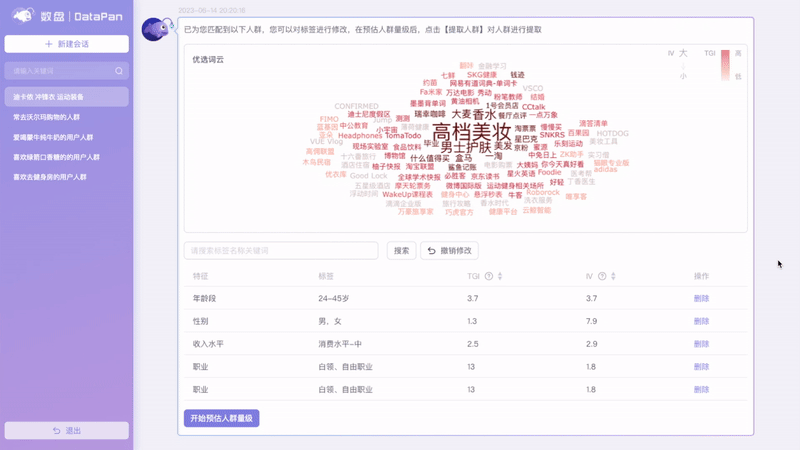Click adidas in the word cloud
The image size is (800, 450).
click(x=606, y=169)
